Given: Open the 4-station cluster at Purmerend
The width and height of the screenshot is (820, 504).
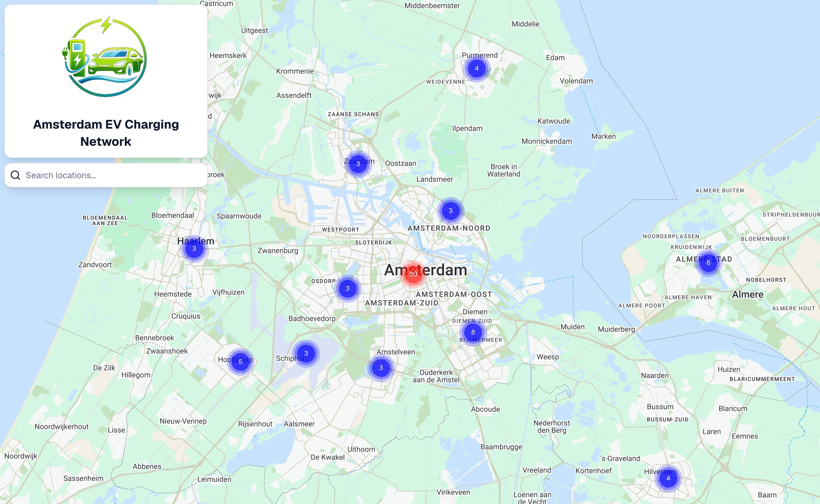Looking at the screenshot, I should tap(476, 68).
